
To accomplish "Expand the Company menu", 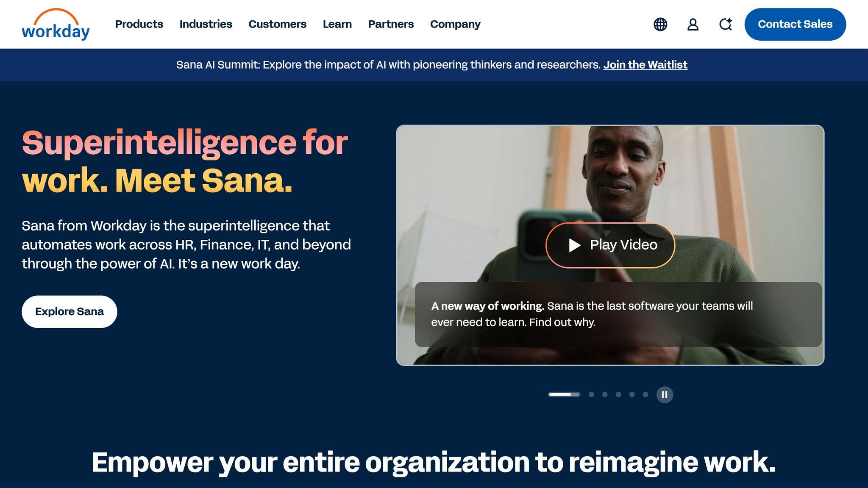I will [455, 24].
